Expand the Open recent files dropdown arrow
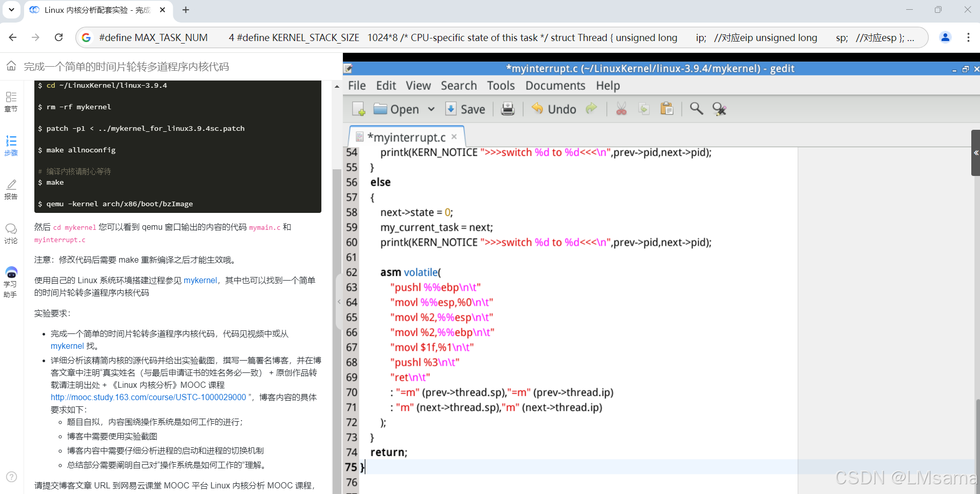The width and height of the screenshot is (980, 494). coord(431,109)
